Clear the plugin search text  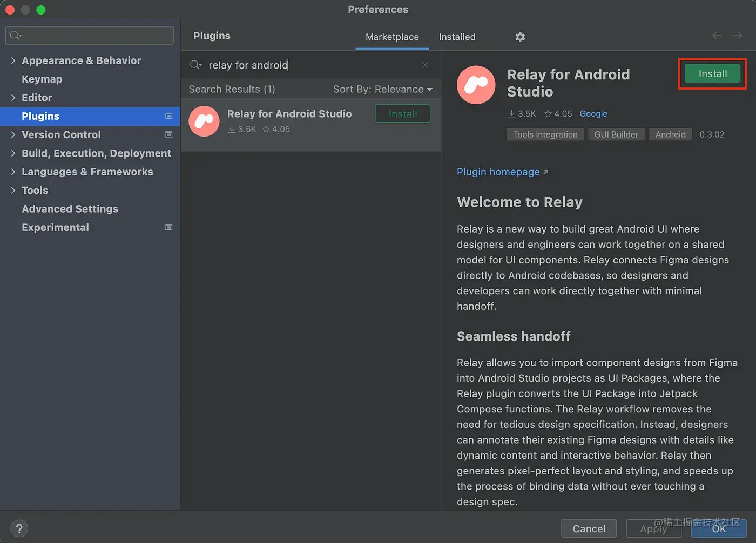click(x=425, y=65)
